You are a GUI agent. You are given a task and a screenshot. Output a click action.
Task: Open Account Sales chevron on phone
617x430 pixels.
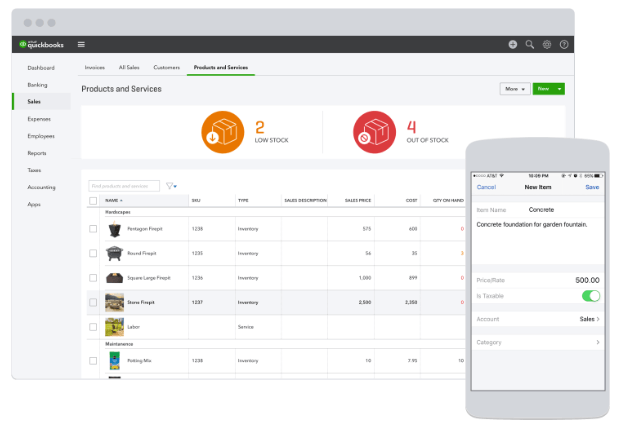(598, 319)
